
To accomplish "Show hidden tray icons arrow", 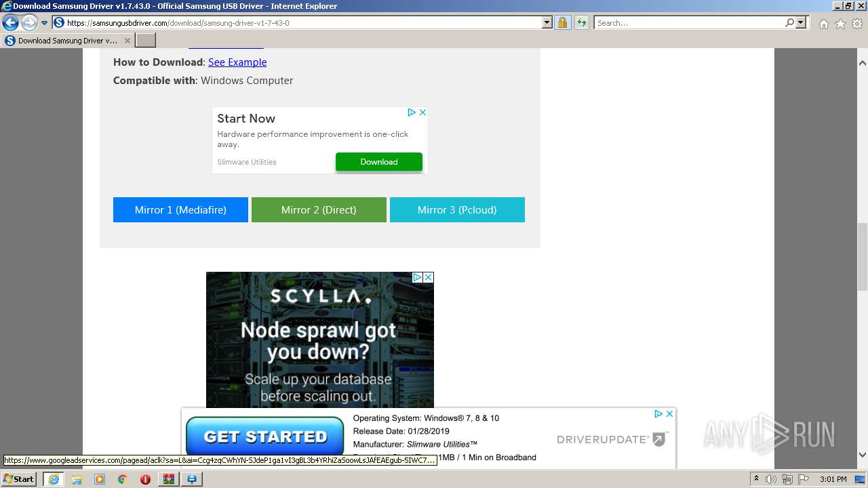I will tap(756, 479).
